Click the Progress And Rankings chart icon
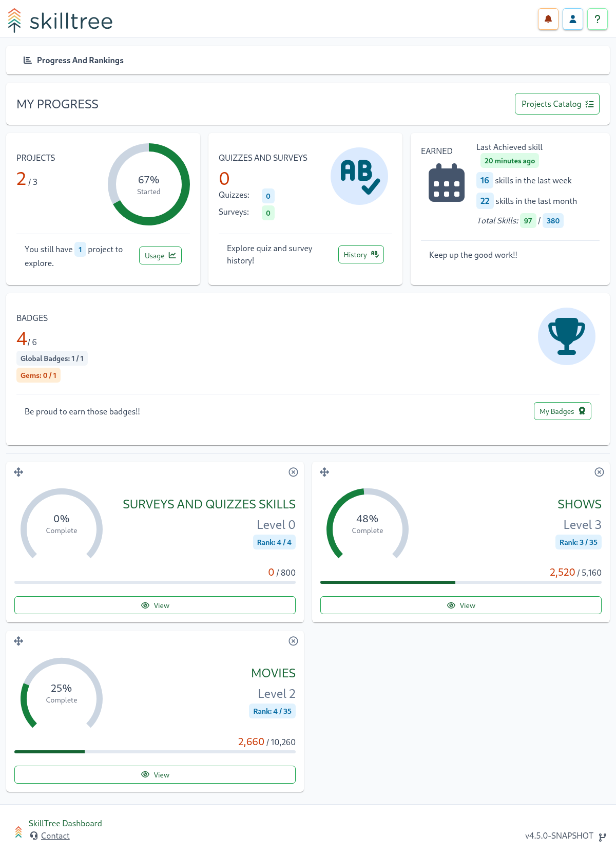 tap(28, 60)
